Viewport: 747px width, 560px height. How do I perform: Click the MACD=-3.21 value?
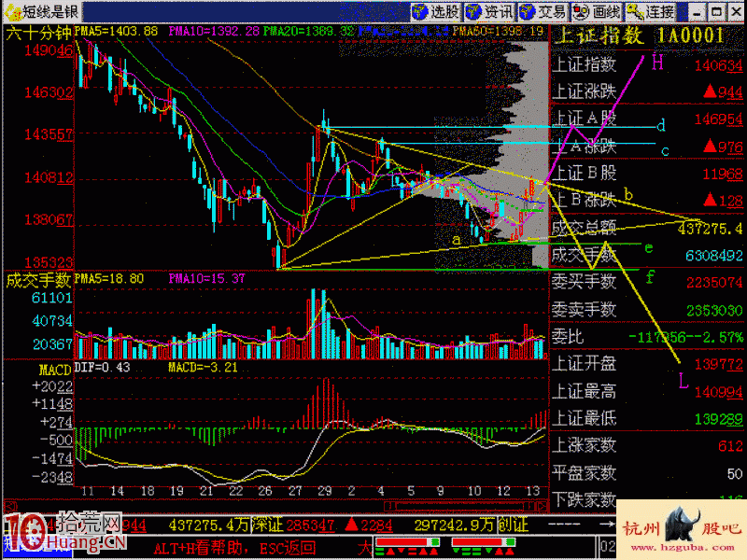tap(203, 368)
